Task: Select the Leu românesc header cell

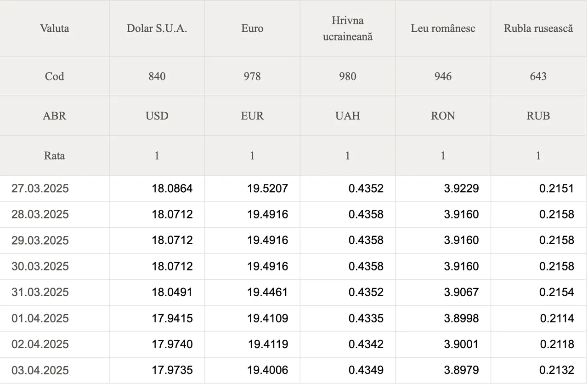Action: click(x=443, y=28)
